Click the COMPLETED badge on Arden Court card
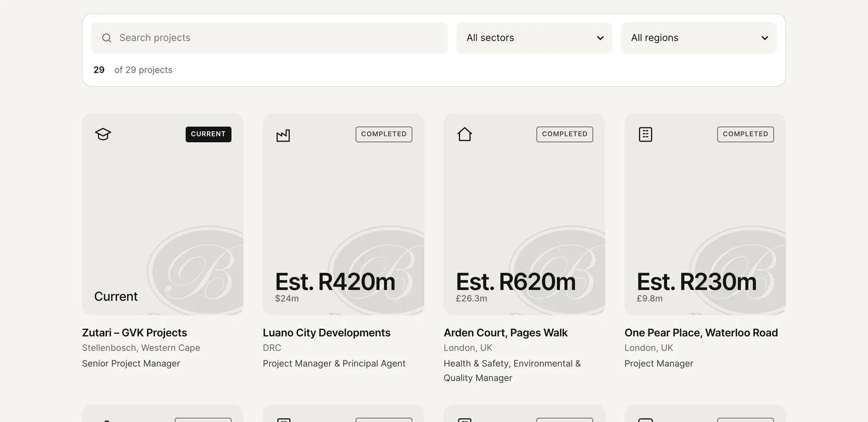This screenshot has width=868, height=422. tap(565, 134)
